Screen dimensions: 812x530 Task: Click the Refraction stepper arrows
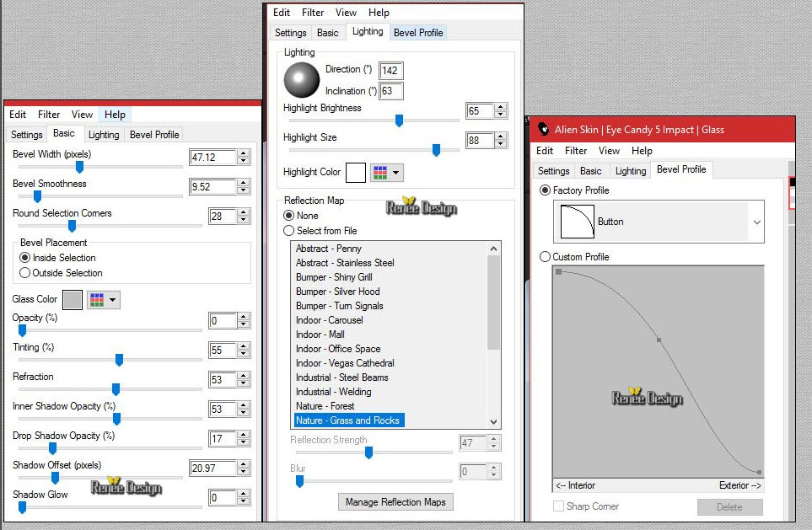244,380
